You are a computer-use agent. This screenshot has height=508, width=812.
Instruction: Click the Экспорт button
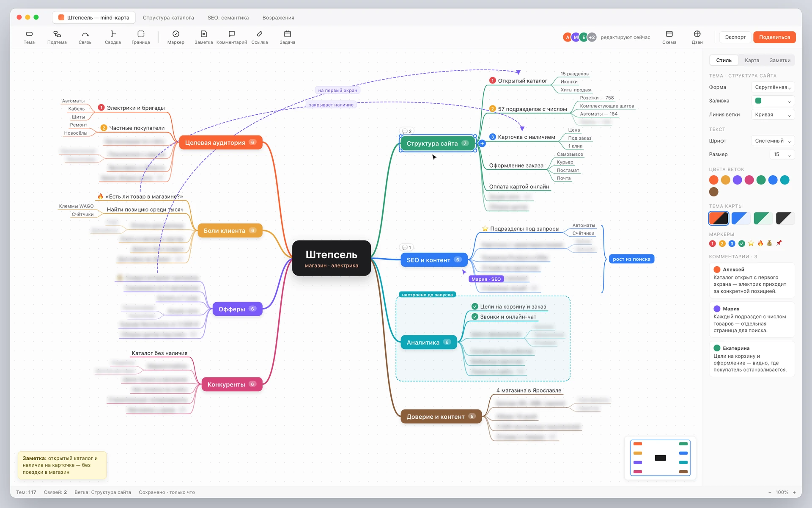735,37
